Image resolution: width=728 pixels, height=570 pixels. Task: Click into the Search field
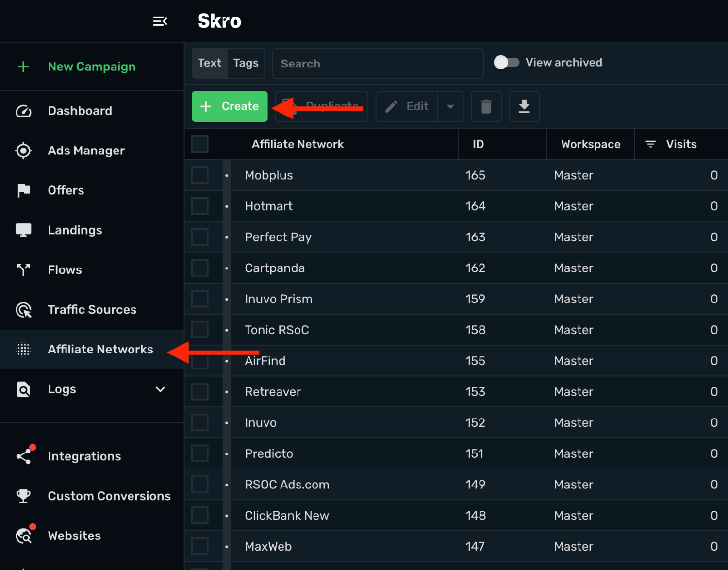(378, 63)
